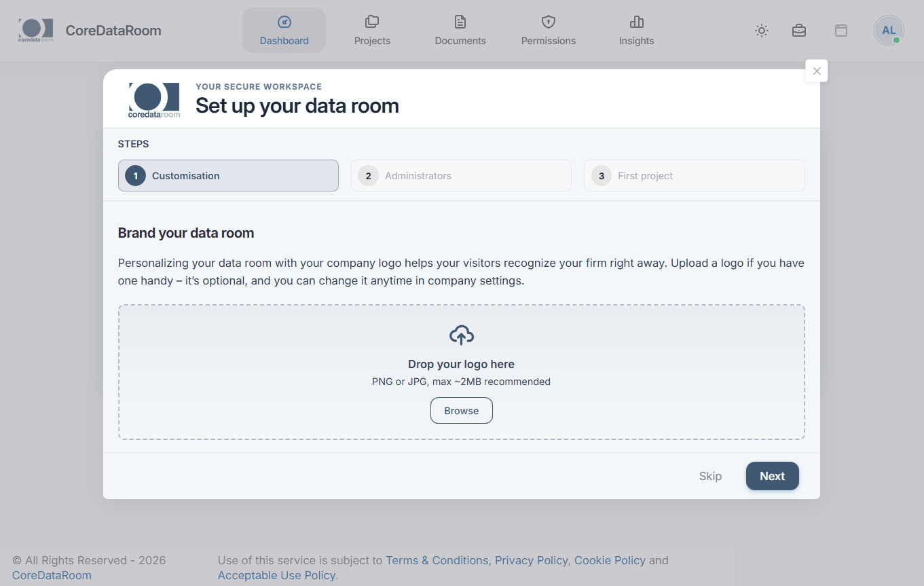The height and width of the screenshot is (586, 924).
Task: Click the logo drop zone area
Action: coord(462,372)
